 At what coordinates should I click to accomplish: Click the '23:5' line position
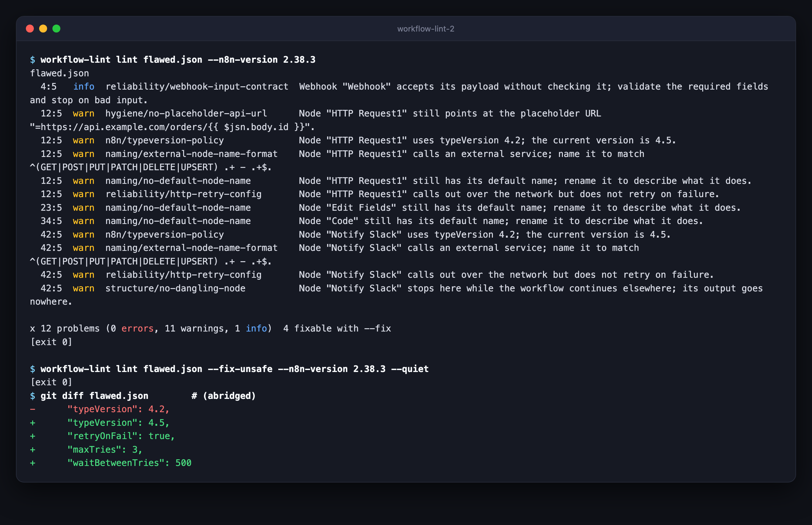[51, 208]
